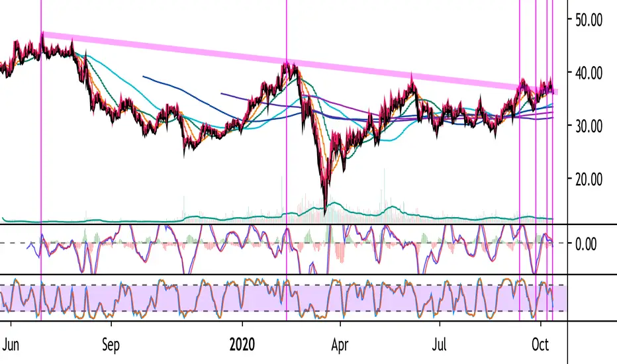Screen dimensions: 617x364
Task: Click the Apr label on time axis
Action: [340, 345]
